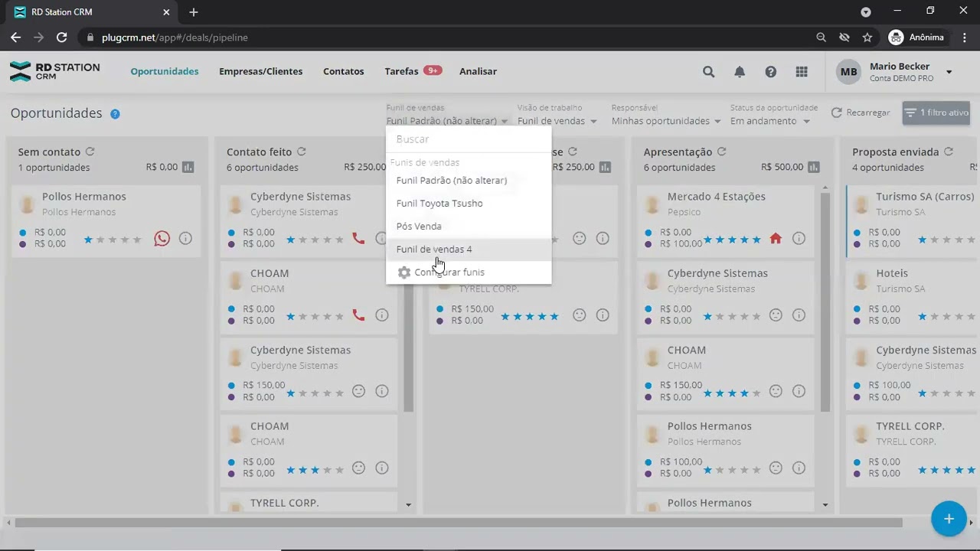Screen dimensions: 980x551
Task: Open the Contatos navigation tab
Action: click(x=343, y=71)
